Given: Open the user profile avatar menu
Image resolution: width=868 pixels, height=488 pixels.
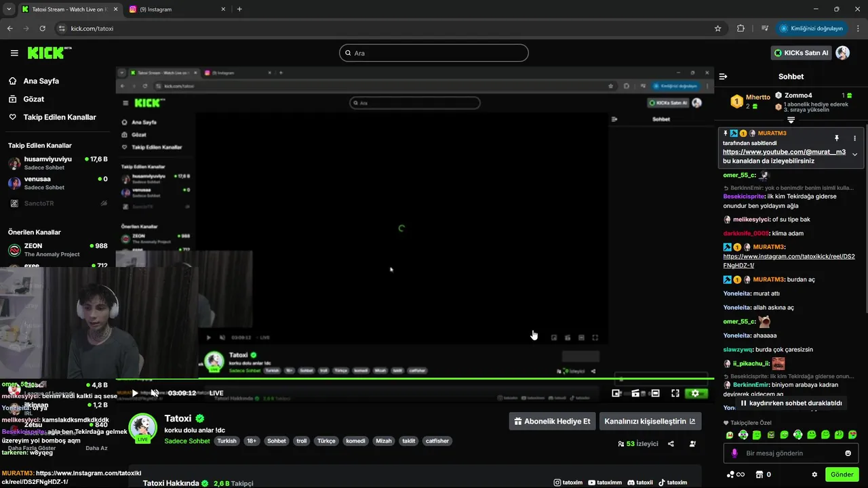Looking at the screenshot, I should pos(842,53).
